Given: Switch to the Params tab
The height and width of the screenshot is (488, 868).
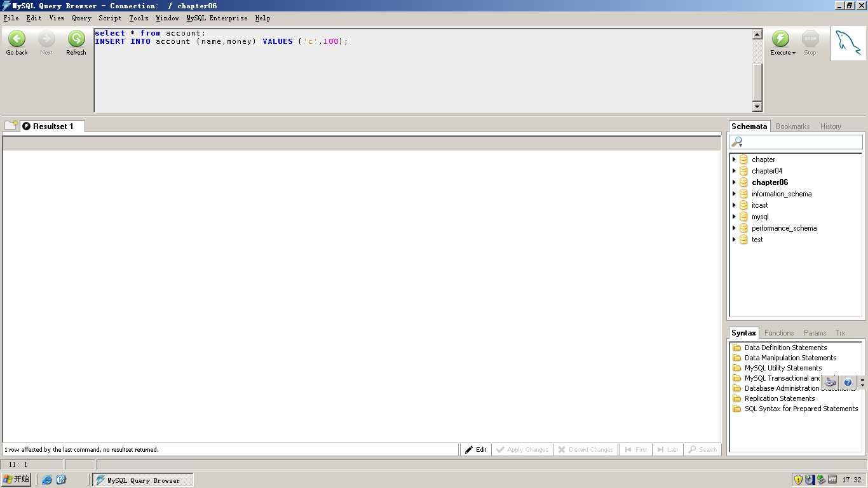Looking at the screenshot, I should pyautogui.click(x=815, y=333).
